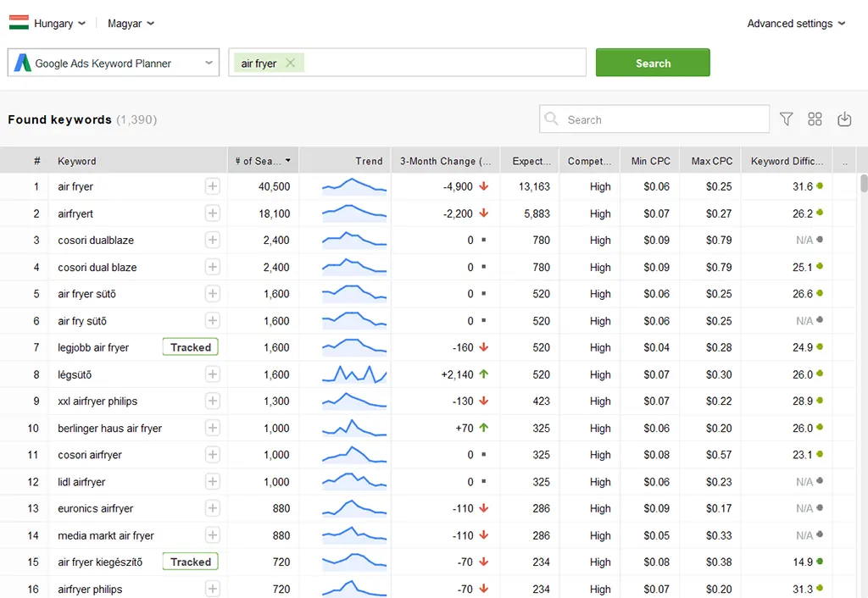Viewport: 868px width, 598px height.
Task: Click plus icon next to 'cosori dualblaze'
Action: click(212, 241)
